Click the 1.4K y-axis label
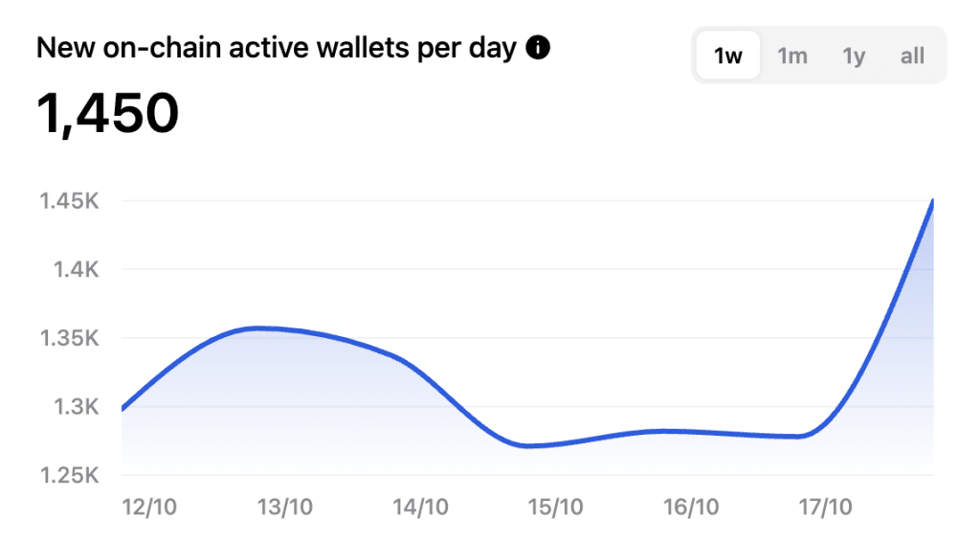Screen dimensions: 980x542 pos(77,269)
